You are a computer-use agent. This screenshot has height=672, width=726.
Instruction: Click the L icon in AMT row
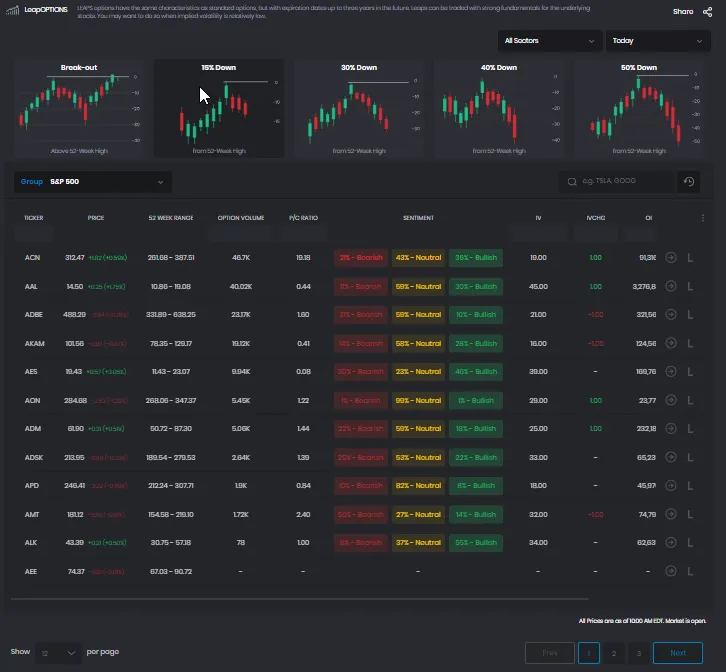[690, 514]
